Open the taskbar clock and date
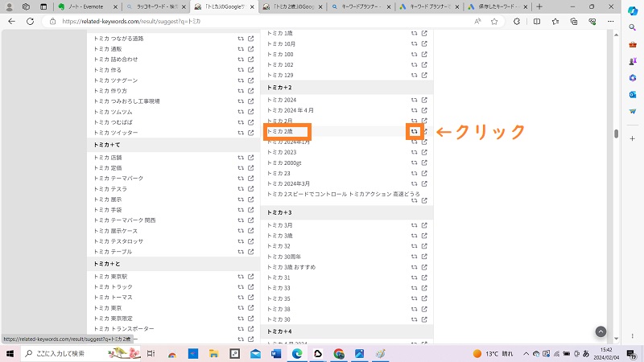This screenshot has height=362, width=644. click(x=606, y=353)
